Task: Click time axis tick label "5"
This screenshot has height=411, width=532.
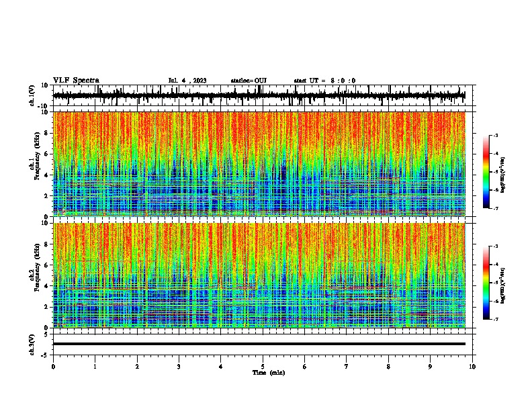Action: [263, 367]
